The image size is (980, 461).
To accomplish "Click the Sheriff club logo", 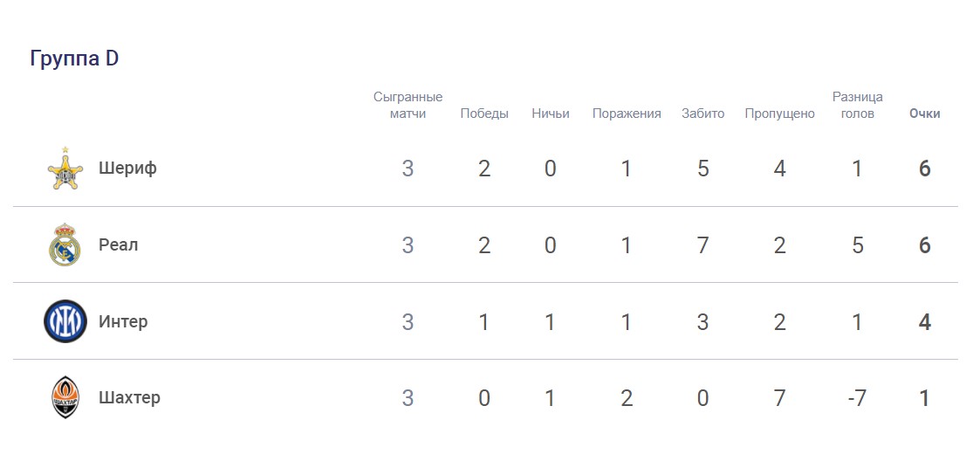I will [65, 169].
